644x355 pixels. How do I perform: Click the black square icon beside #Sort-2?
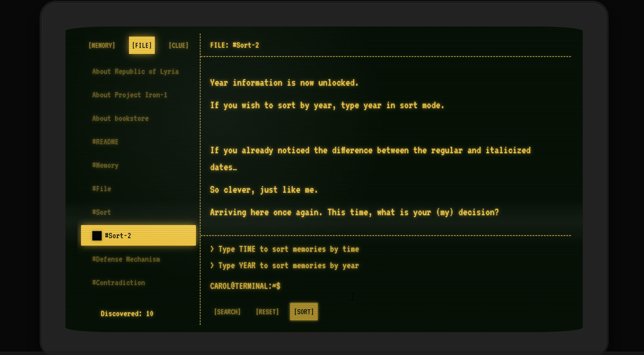(97, 236)
